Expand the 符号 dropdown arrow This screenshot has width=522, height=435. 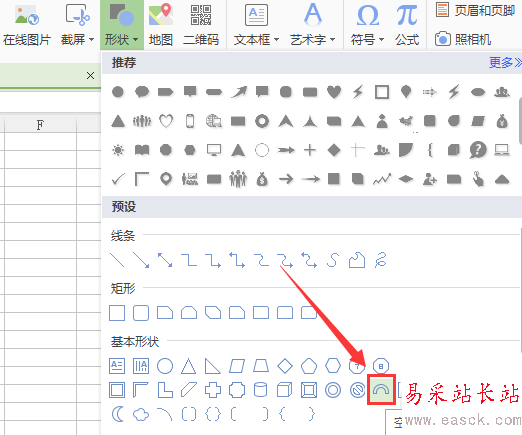coord(381,40)
